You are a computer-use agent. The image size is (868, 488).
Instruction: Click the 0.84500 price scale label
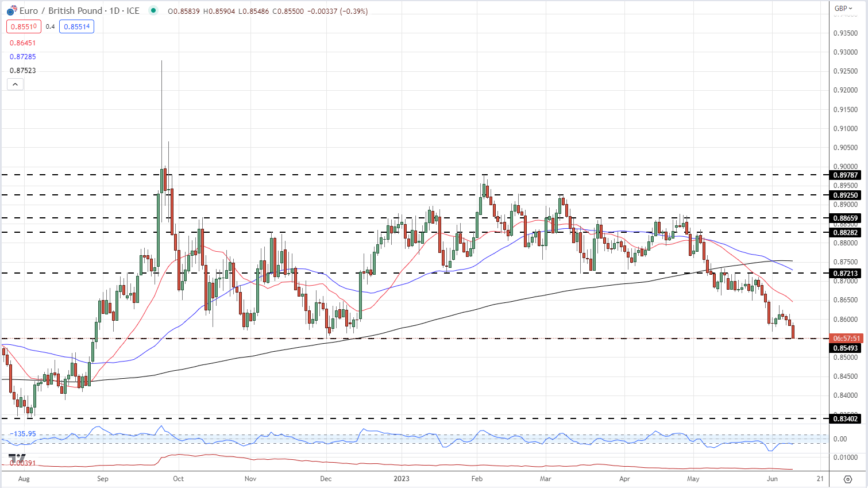(846, 376)
